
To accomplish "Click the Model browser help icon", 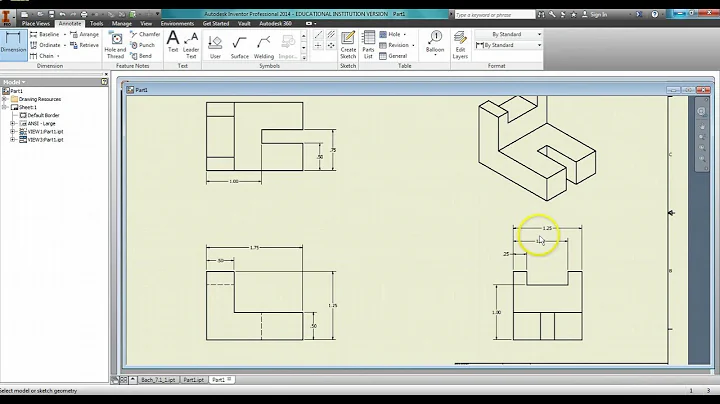I will click(x=104, y=82).
